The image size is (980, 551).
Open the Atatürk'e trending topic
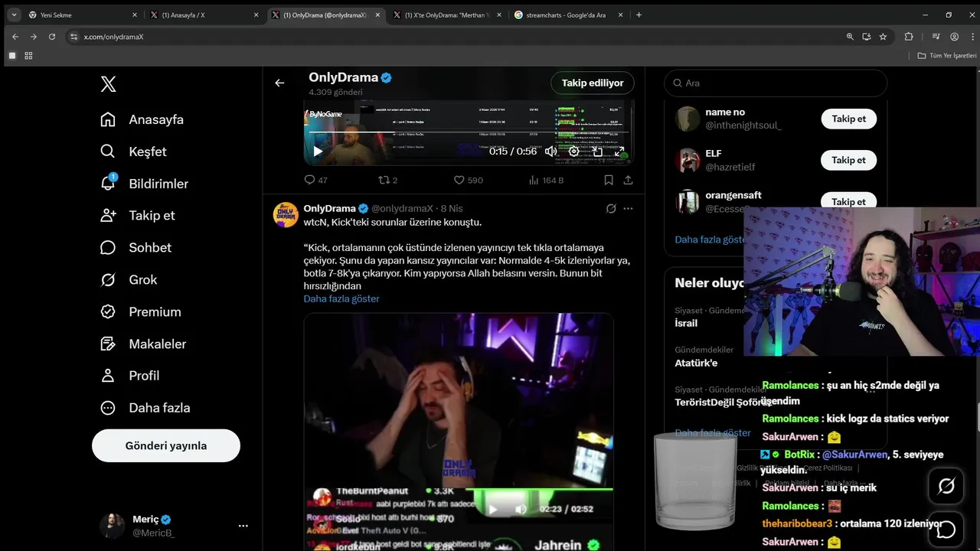click(696, 363)
